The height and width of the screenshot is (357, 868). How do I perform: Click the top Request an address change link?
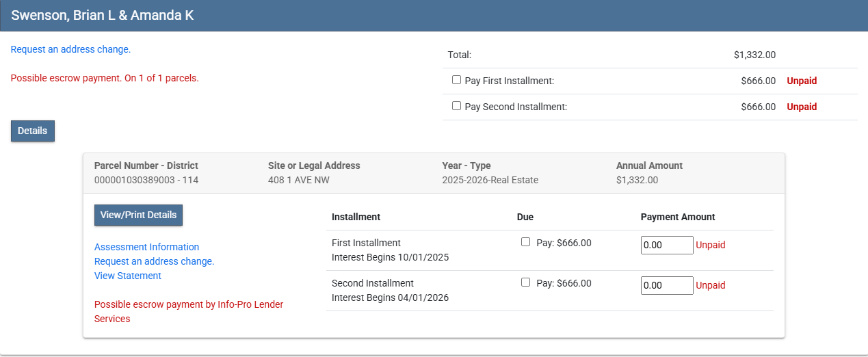click(x=70, y=49)
